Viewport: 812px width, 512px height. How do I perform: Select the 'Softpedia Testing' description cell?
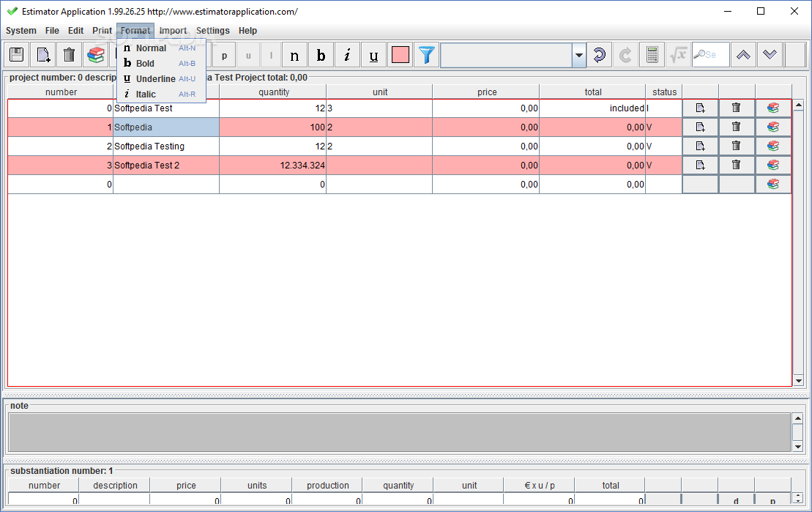tap(166, 146)
